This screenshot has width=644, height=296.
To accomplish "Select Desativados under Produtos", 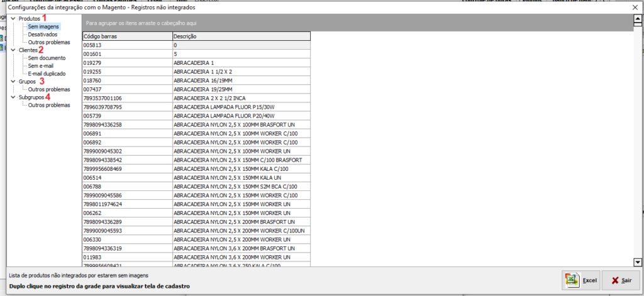I will pyautogui.click(x=43, y=35).
